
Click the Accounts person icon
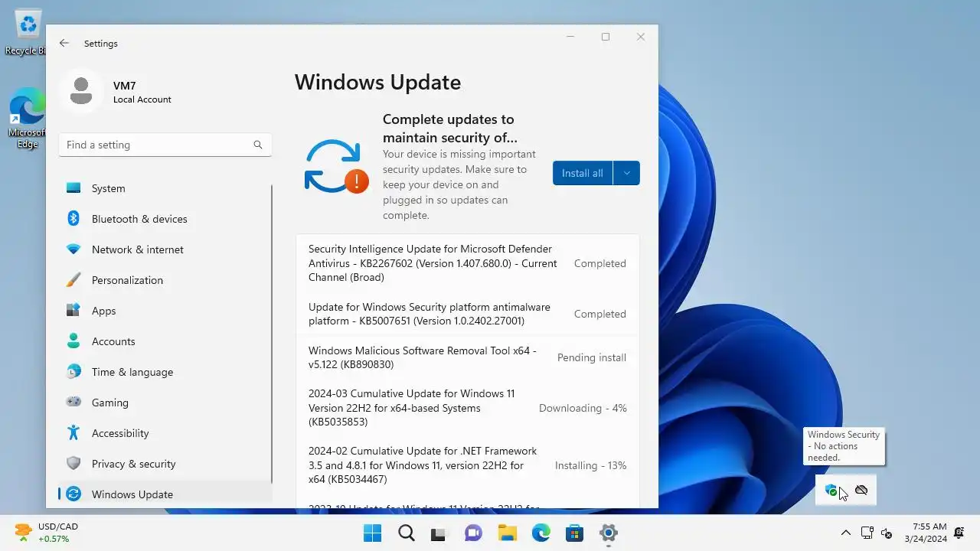pos(73,341)
